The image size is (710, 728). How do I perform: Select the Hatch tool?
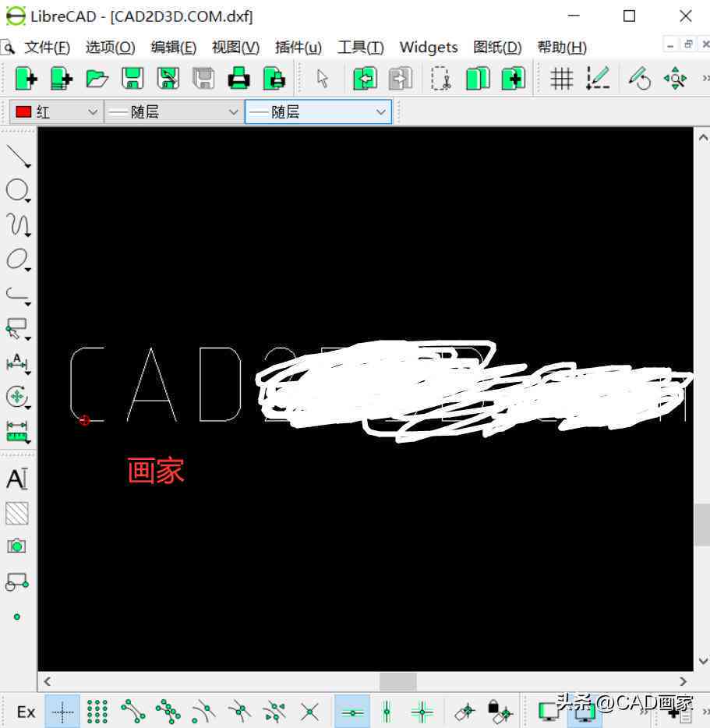point(17,513)
